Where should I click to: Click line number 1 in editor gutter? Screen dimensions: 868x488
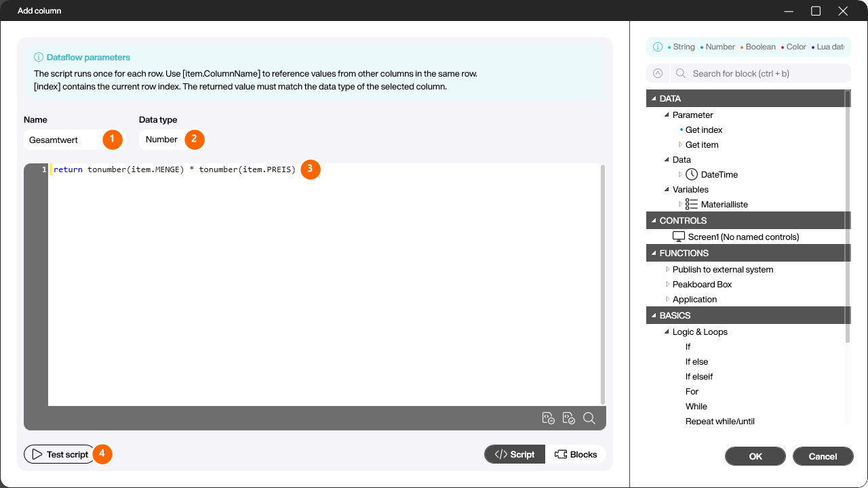[x=44, y=169]
